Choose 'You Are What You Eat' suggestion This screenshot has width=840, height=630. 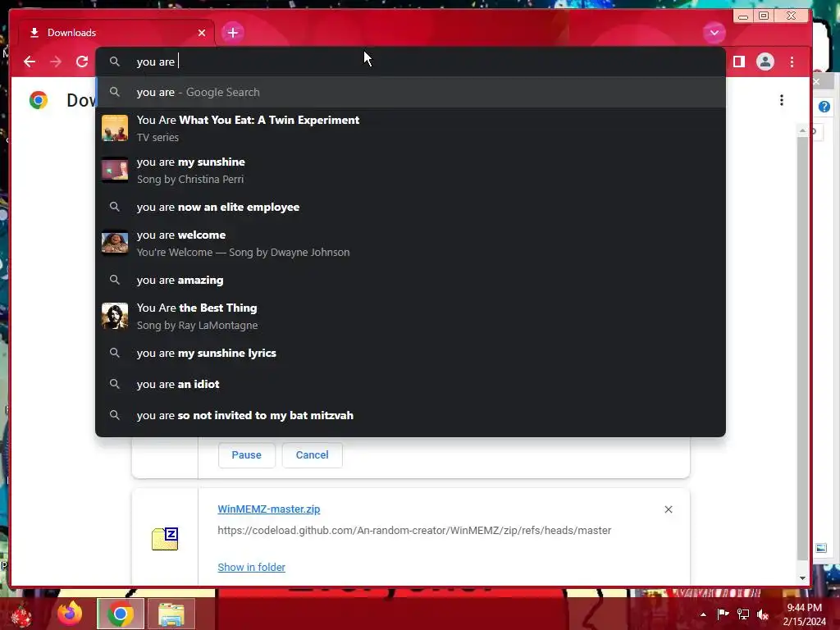pyautogui.click(x=410, y=129)
